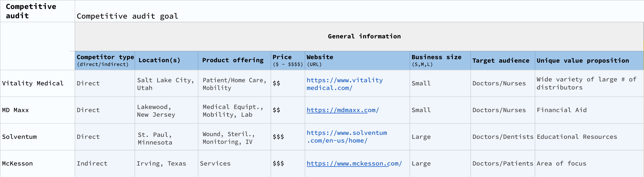The image size is (644, 177).
Task: Select the Wound, Steril., Monitoring, IV cell
Action: click(228, 138)
